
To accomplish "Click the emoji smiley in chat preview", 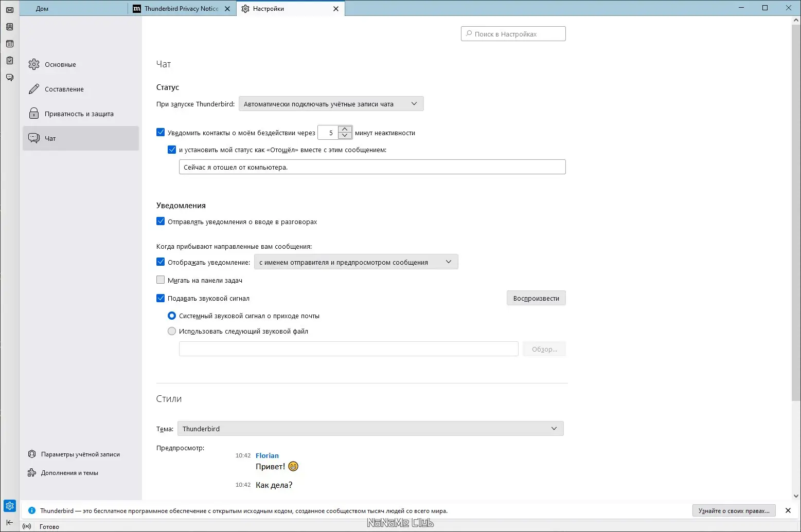I will (x=293, y=467).
